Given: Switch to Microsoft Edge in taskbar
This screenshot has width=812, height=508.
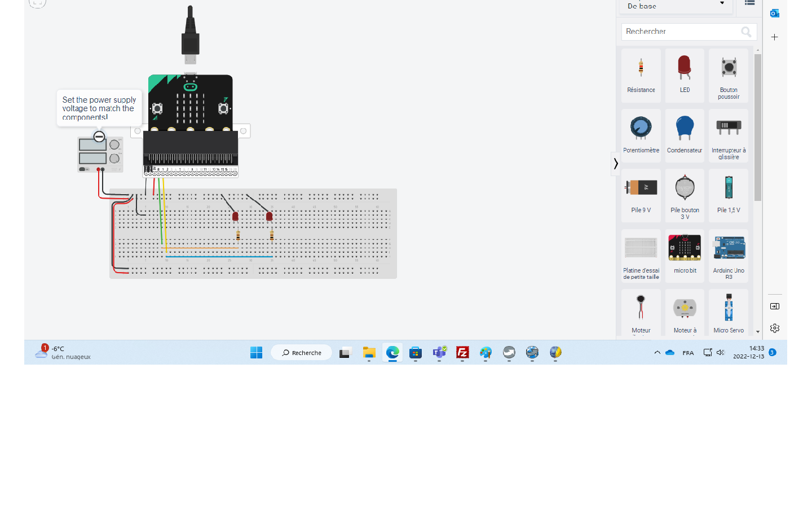Looking at the screenshot, I should [392, 353].
